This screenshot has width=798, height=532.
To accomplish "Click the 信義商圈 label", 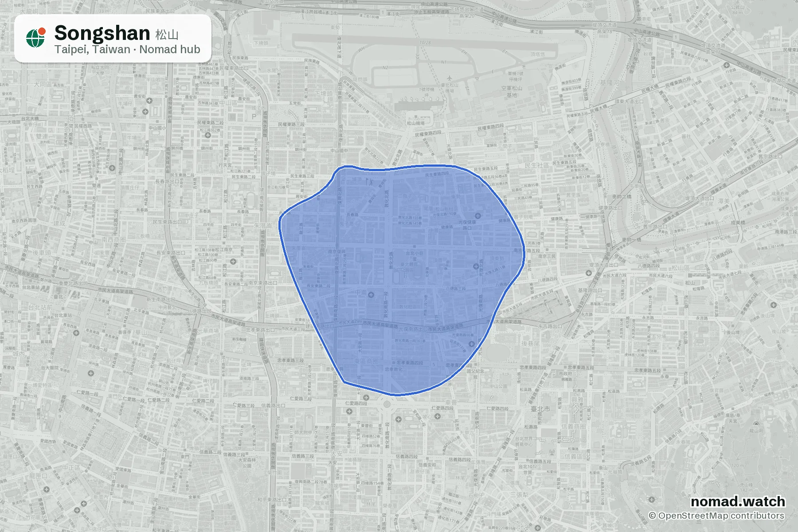I will tap(573, 426).
